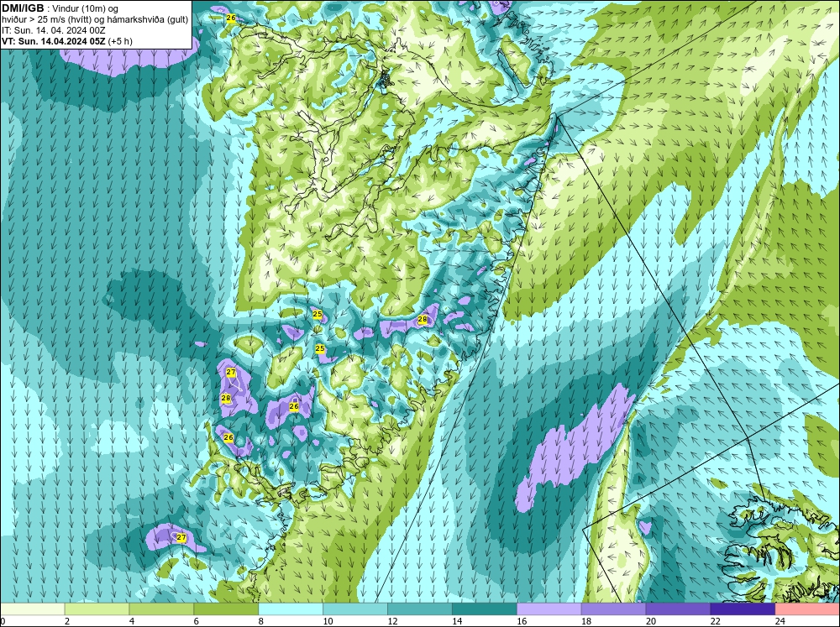Click the 'VT: Sun. 14.04.2024 05Z' valid time
Viewport: 840px width, 627px height.
pyautogui.click(x=54, y=41)
